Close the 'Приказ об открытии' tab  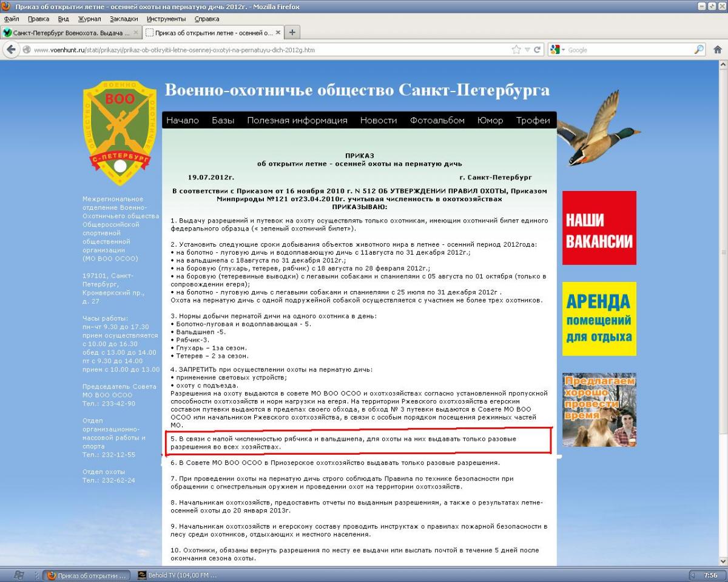click(x=278, y=33)
